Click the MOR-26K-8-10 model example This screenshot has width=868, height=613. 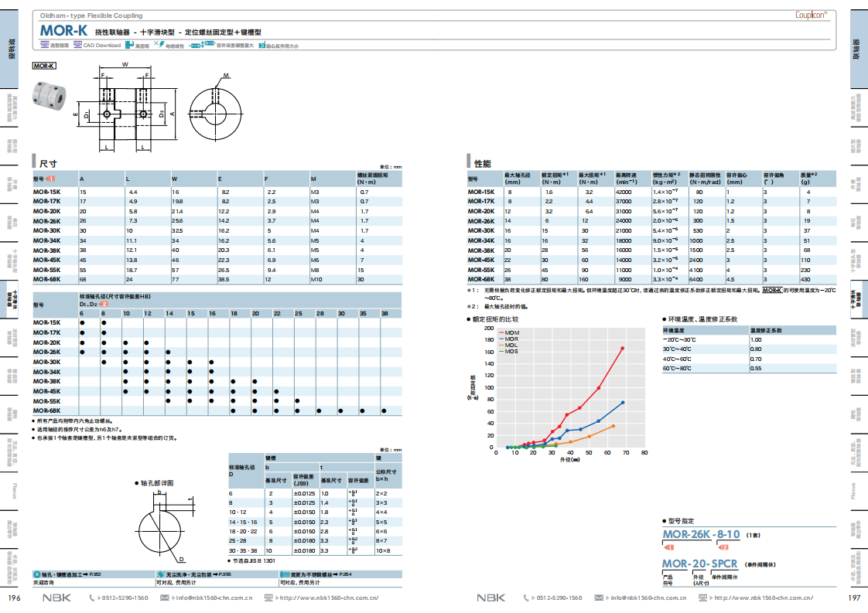pyautogui.click(x=702, y=534)
